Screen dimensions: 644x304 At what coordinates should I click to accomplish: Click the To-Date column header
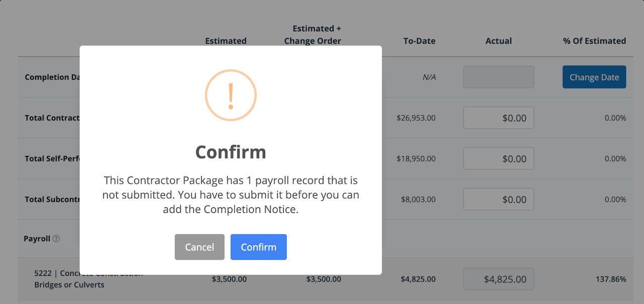point(419,41)
